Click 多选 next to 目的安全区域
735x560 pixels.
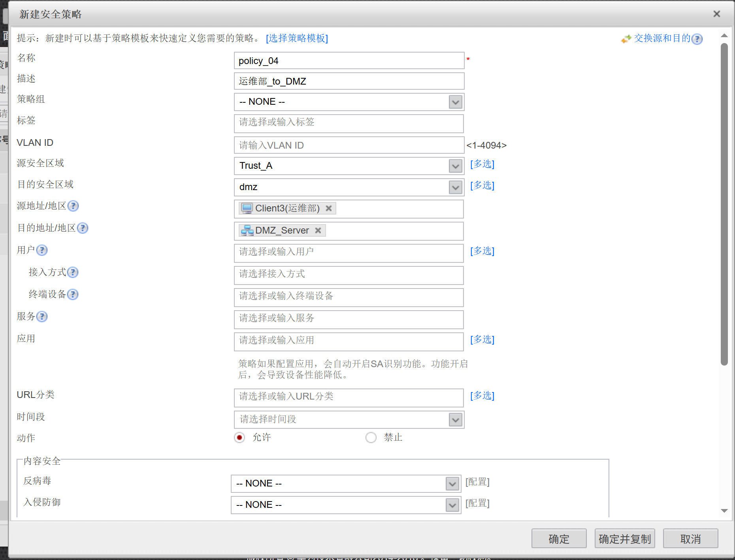[482, 185]
